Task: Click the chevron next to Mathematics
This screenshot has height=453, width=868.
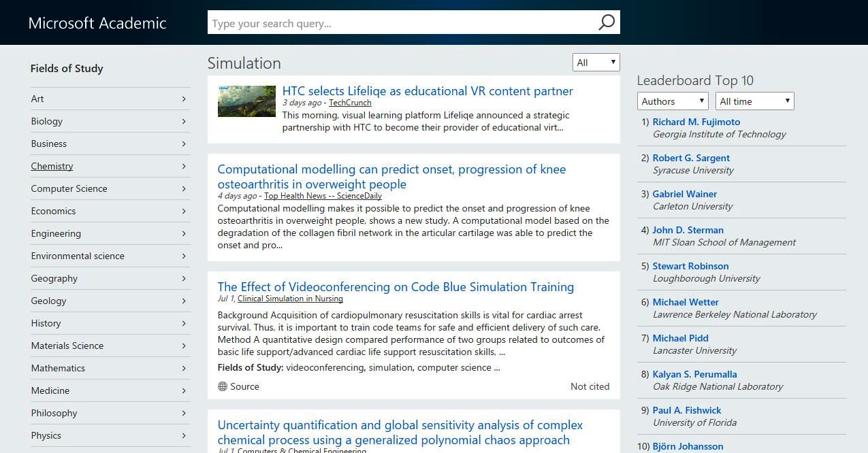Action: coord(184,368)
